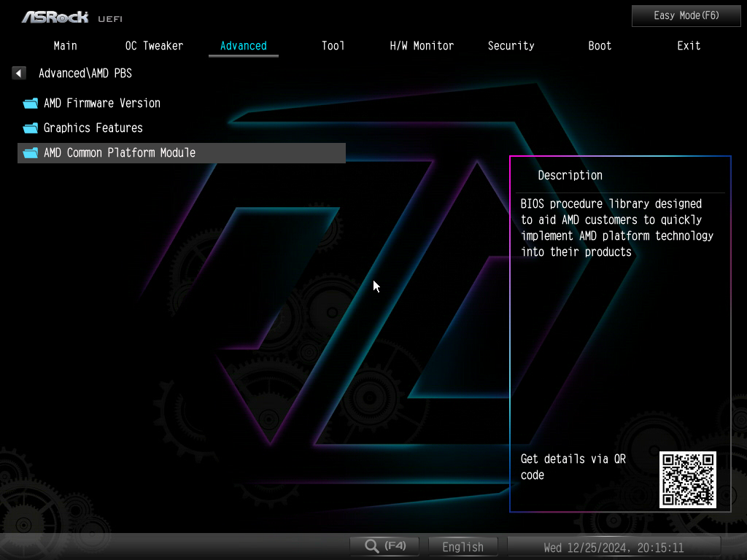Open the Exit tab
This screenshot has height=560, width=747.
689,46
